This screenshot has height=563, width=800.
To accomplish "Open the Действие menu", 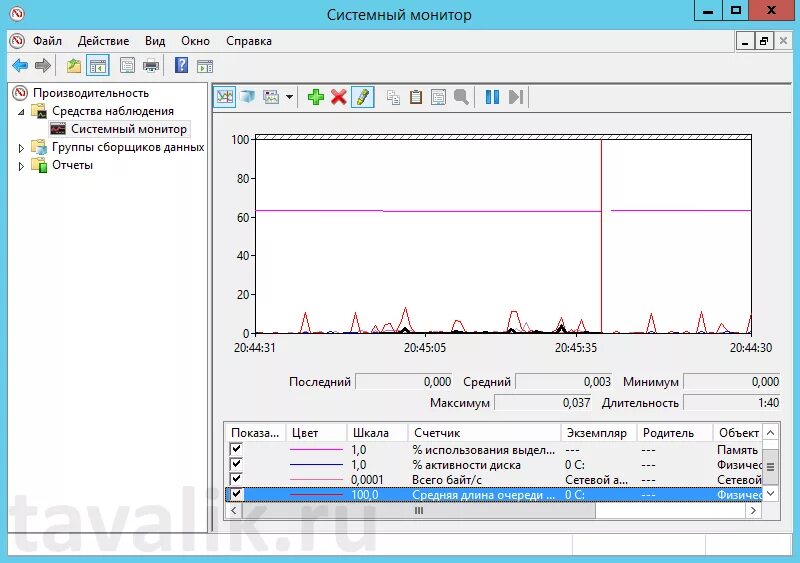I will (103, 41).
